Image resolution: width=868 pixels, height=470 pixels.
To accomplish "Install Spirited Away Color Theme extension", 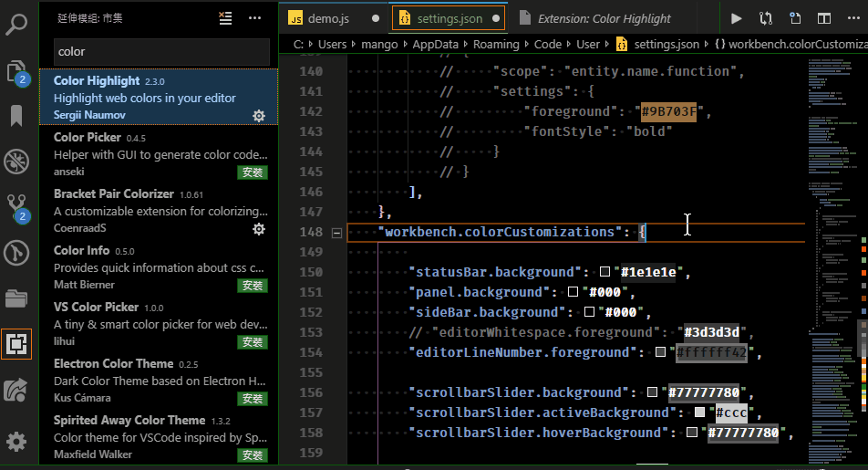I will [x=253, y=455].
